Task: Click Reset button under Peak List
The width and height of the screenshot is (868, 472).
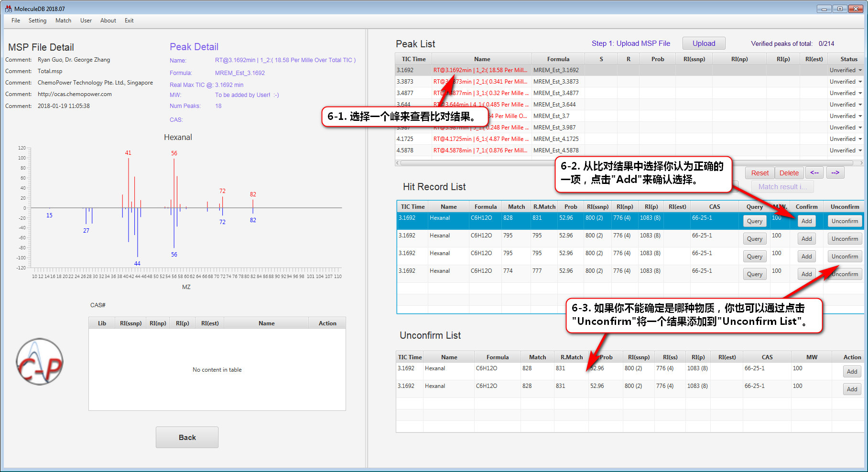Action: pos(759,173)
